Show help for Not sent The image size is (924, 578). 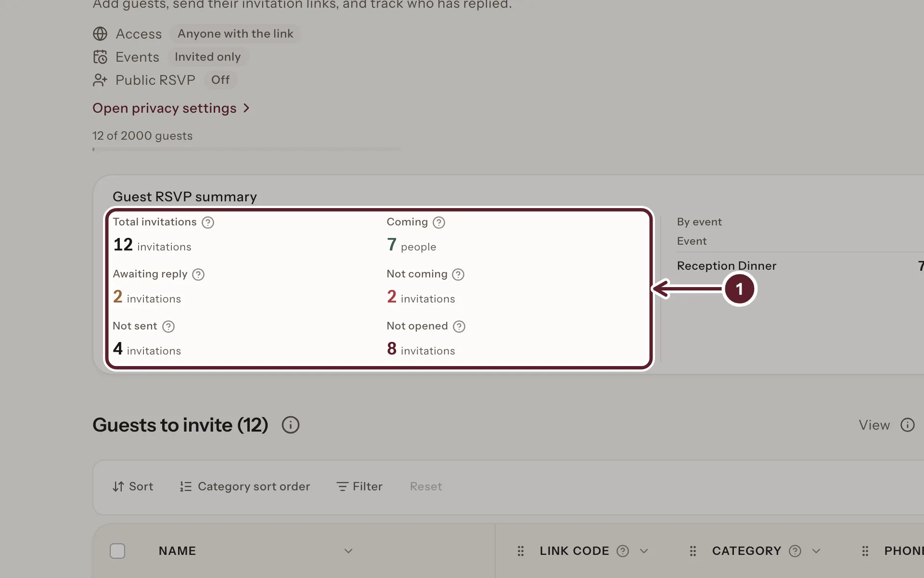point(168,327)
